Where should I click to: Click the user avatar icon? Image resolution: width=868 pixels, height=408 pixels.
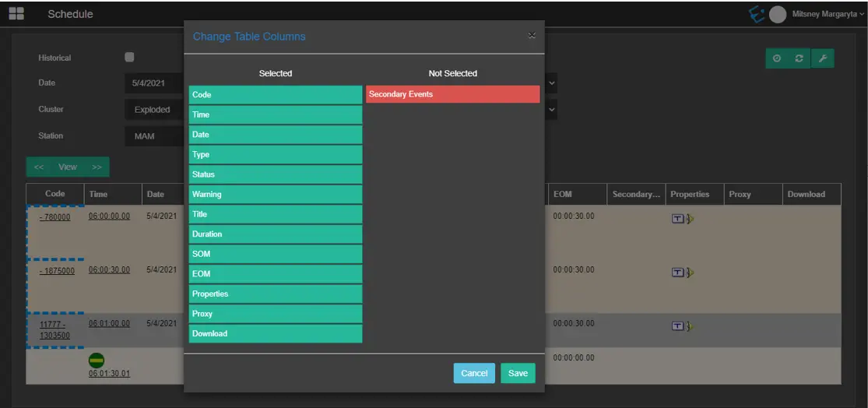pos(777,14)
